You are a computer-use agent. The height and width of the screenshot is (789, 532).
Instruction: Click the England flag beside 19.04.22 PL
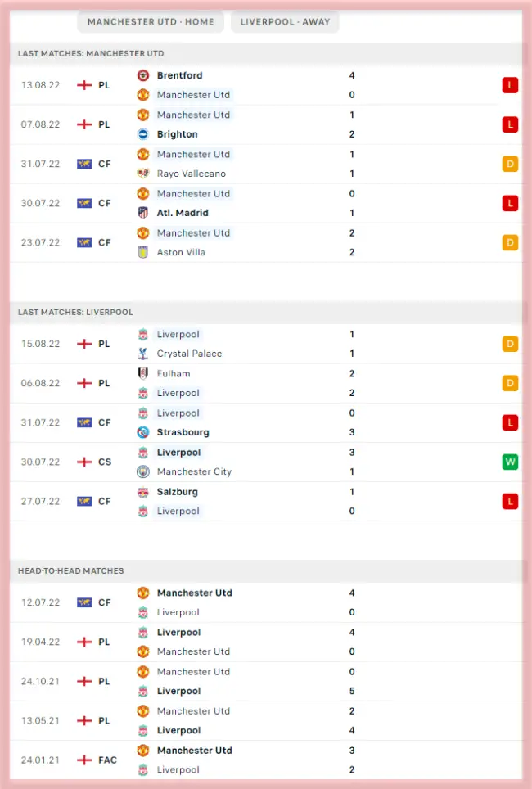[83, 642]
